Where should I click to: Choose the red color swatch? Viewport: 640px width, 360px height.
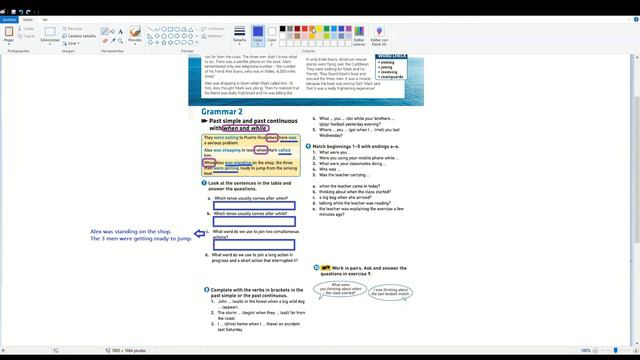[304, 29]
